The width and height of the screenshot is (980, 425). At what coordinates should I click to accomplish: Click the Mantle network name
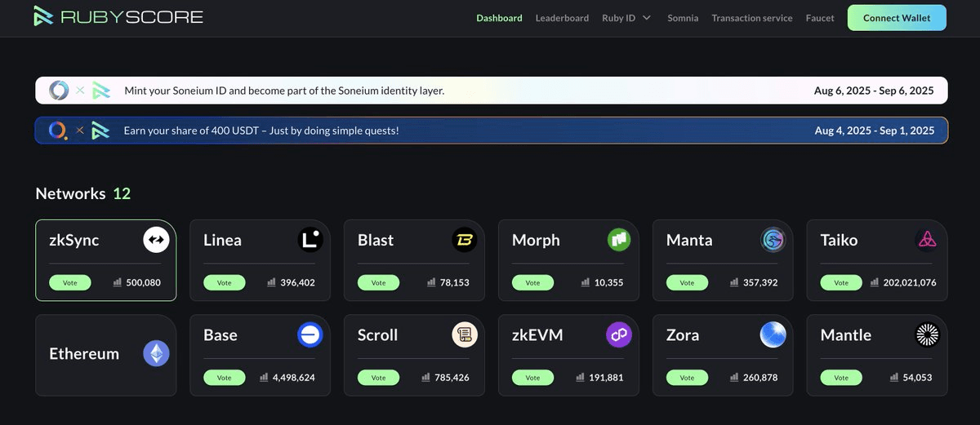[x=846, y=334]
